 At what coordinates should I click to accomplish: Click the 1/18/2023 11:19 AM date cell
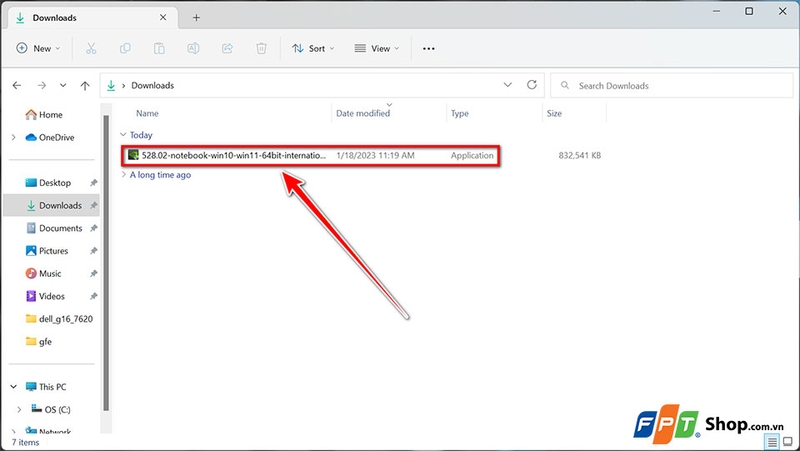click(375, 155)
